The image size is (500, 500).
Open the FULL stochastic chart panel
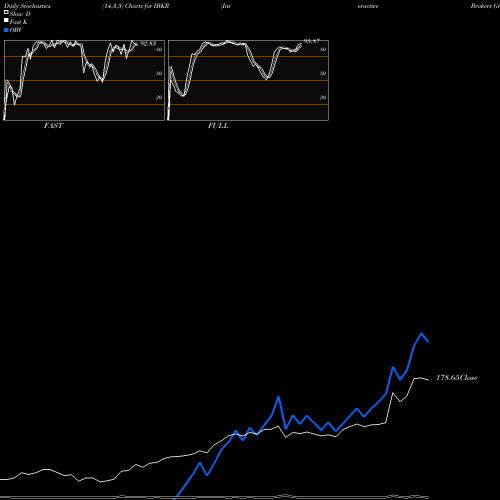(x=248, y=80)
